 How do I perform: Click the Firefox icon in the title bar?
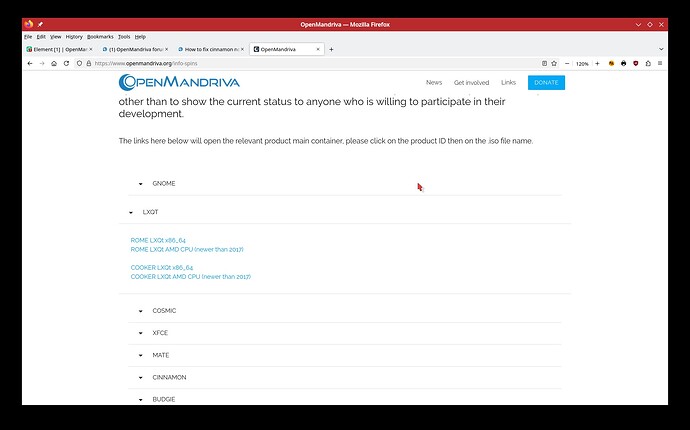coord(29,24)
